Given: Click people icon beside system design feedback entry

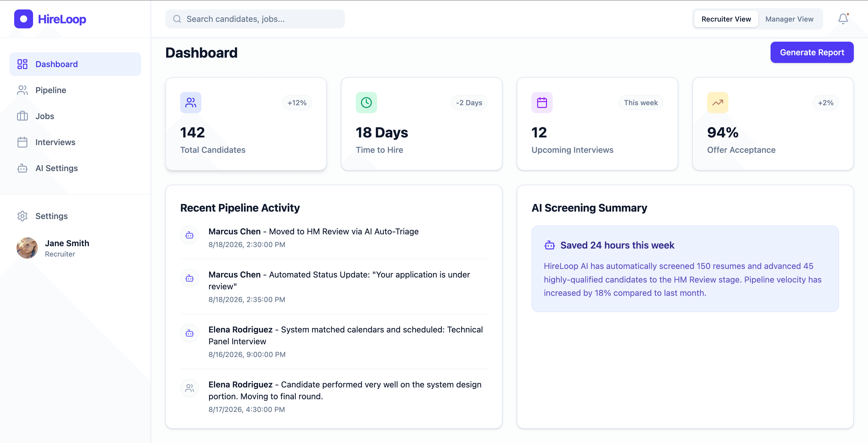Looking at the screenshot, I should 190,388.
